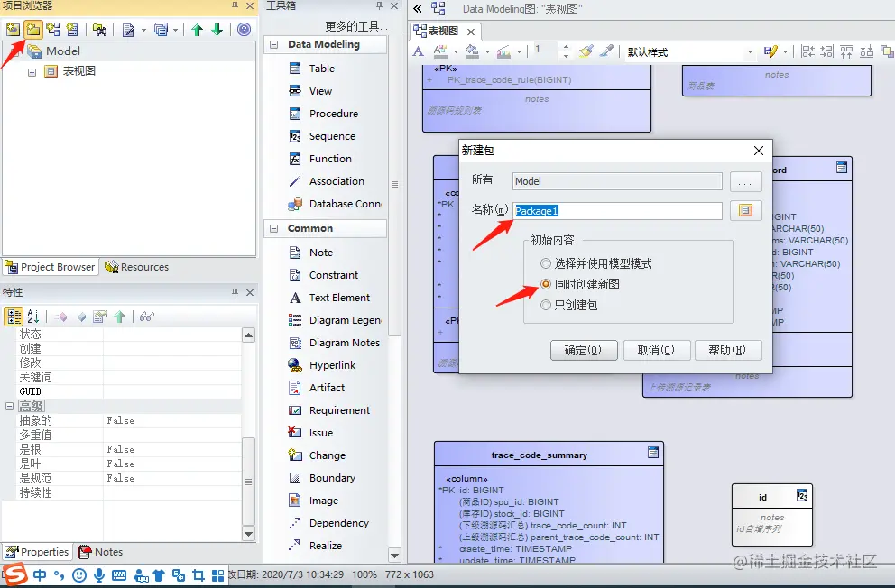Collapse the Data Modeling toolbox group
This screenshot has height=588, width=895.
coord(274,44)
